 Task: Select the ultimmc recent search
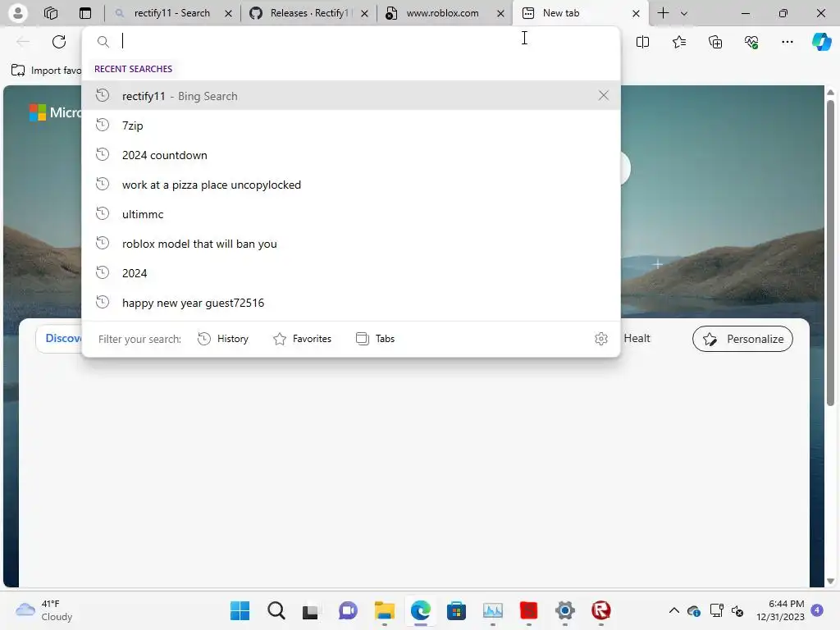coord(351,214)
